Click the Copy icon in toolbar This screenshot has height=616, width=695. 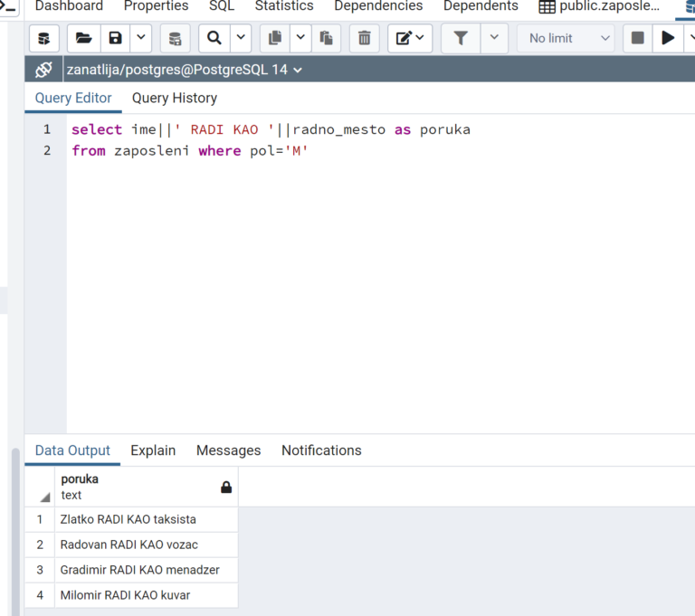pyautogui.click(x=275, y=39)
